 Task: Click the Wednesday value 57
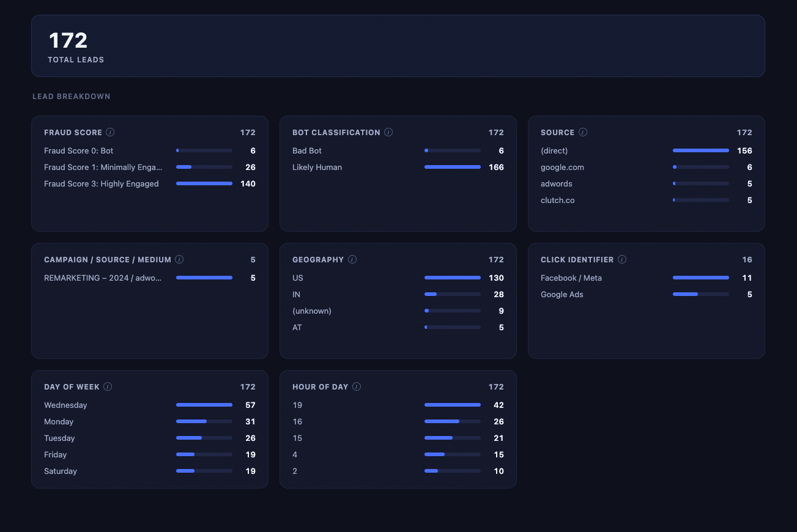pos(250,405)
